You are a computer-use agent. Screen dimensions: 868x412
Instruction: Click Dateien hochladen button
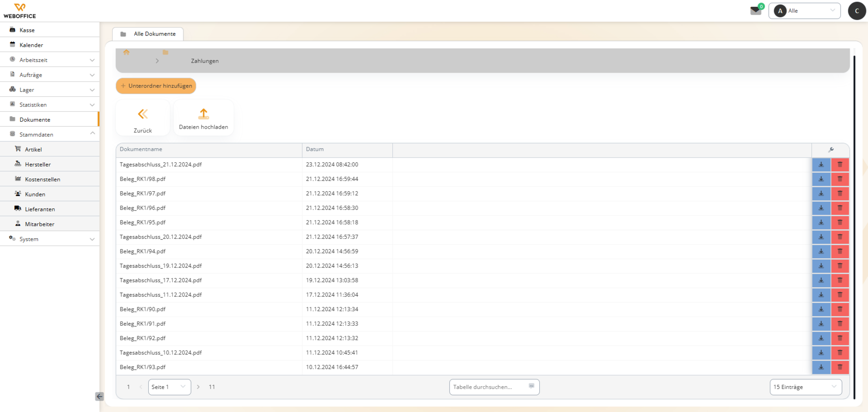204,118
